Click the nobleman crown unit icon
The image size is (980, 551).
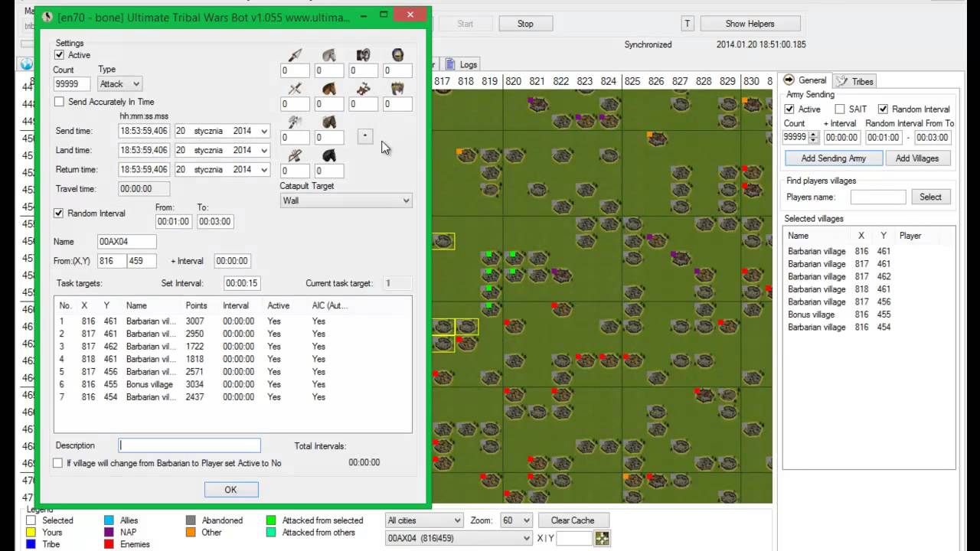click(x=397, y=89)
